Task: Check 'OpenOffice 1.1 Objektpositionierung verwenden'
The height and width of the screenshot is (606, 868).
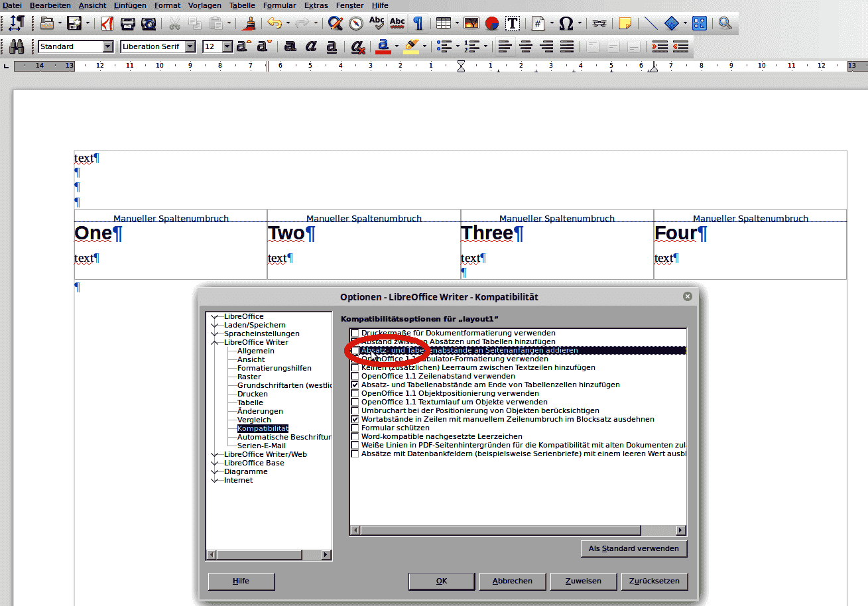Action: click(355, 393)
